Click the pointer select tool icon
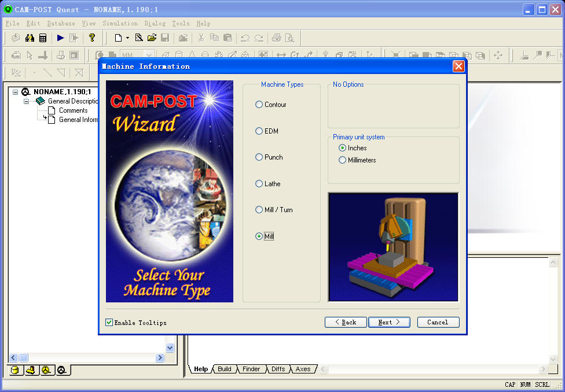This screenshot has height=392, width=565. point(30,55)
